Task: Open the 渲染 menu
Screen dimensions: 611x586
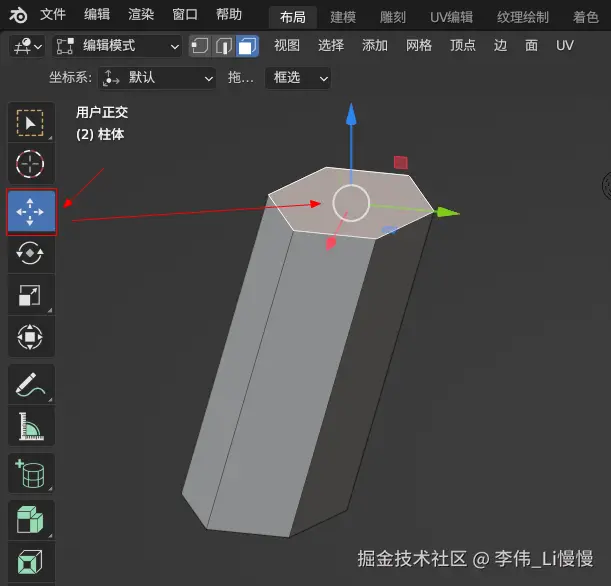Action: coord(141,15)
